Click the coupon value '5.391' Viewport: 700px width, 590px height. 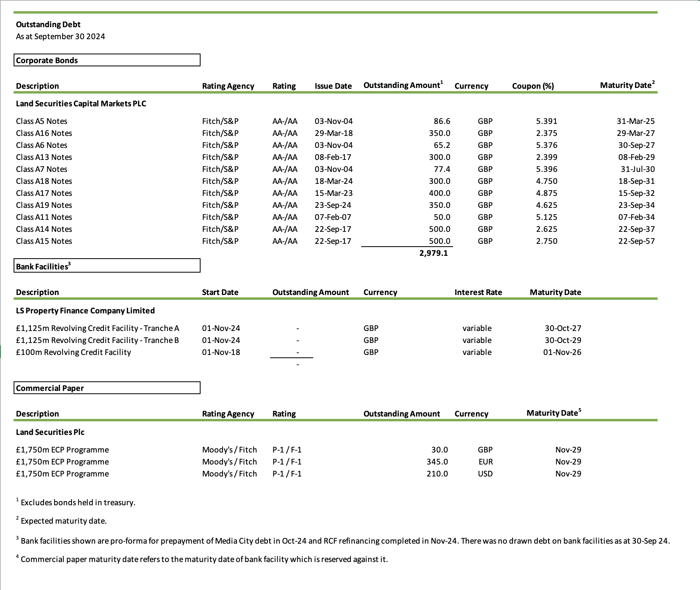click(547, 121)
